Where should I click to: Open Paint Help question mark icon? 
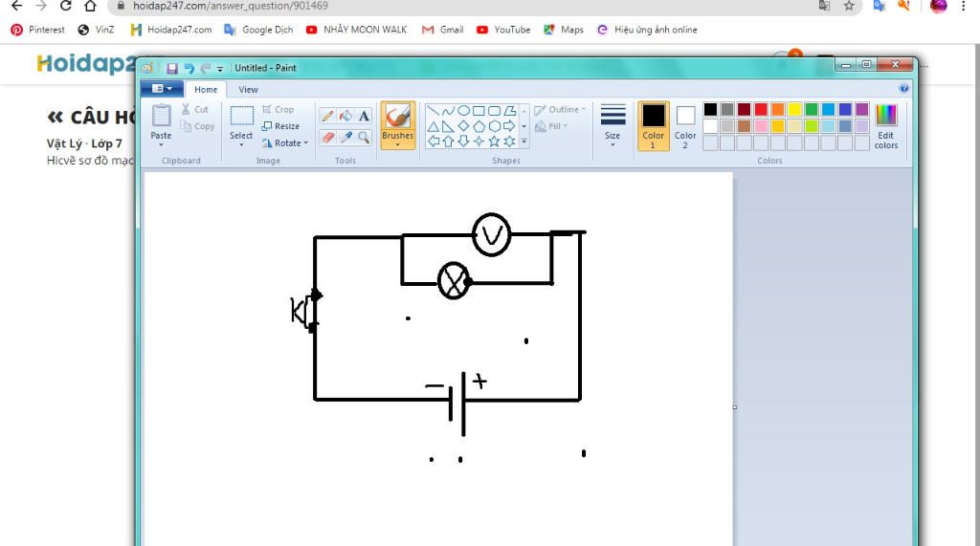pos(903,89)
